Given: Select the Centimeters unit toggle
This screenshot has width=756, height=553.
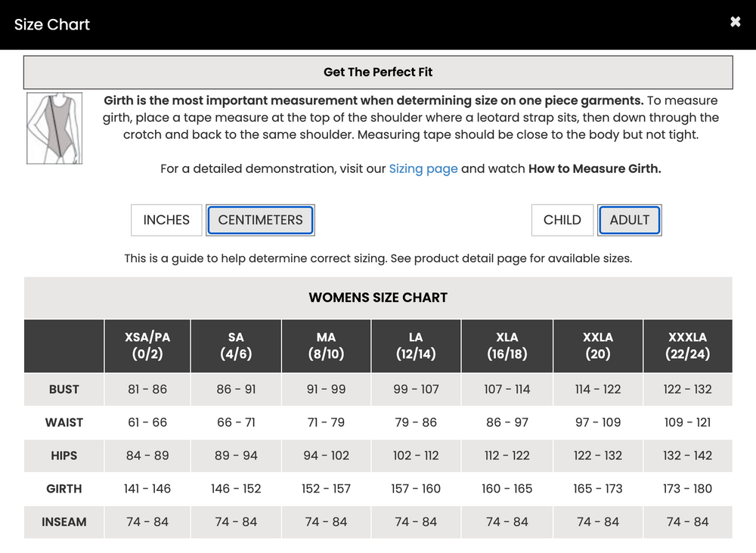Looking at the screenshot, I should (x=260, y=220).
